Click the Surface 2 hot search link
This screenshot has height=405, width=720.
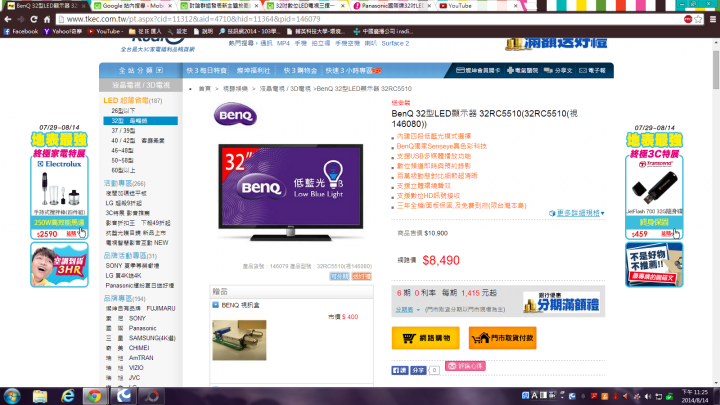(395, 43)
